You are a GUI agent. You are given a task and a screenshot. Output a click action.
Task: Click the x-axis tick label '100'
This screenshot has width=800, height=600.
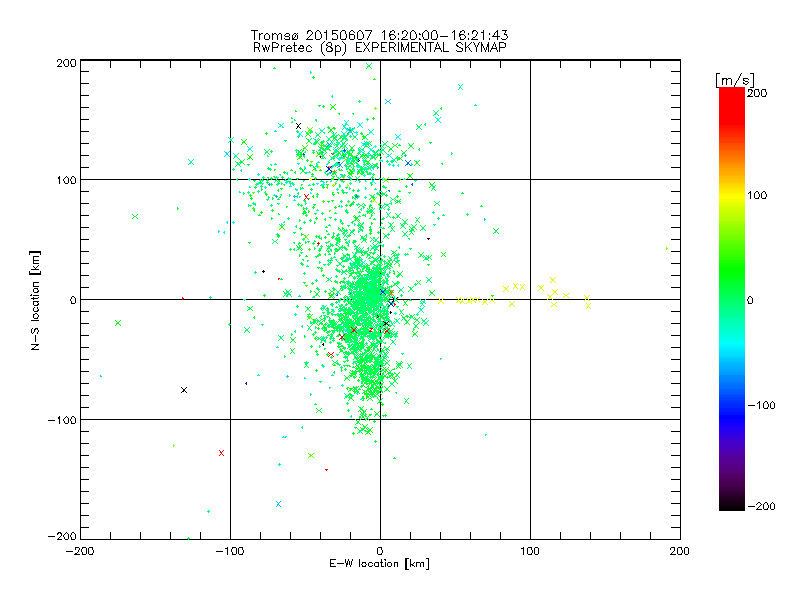[530, 551]
